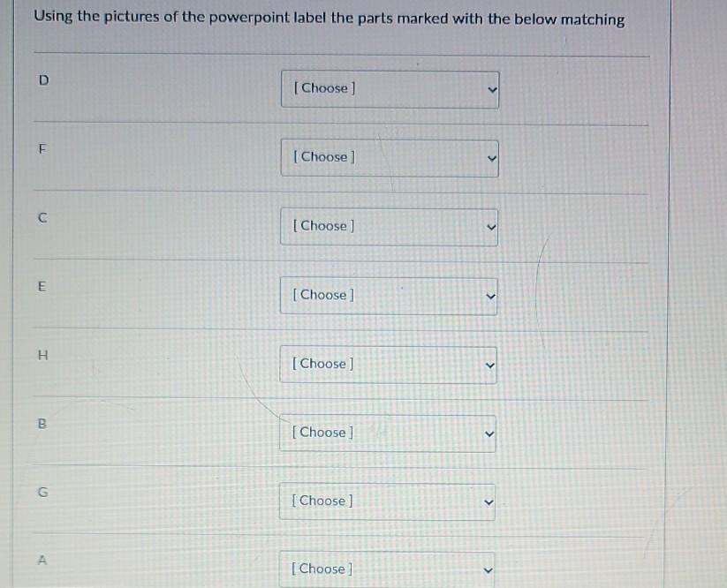This screenshot has width=727, height=588.
Task: Select the letter label A
Action: tap(42, 560)
